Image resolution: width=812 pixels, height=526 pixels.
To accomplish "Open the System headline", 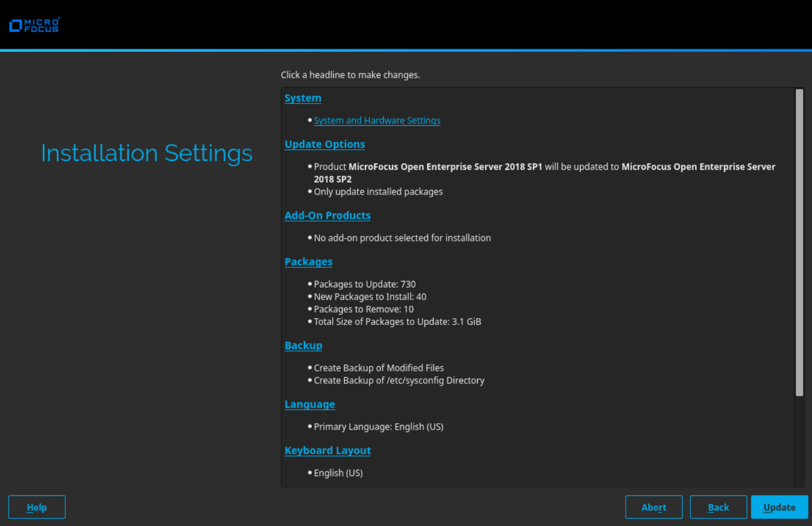I will point(303,98).
